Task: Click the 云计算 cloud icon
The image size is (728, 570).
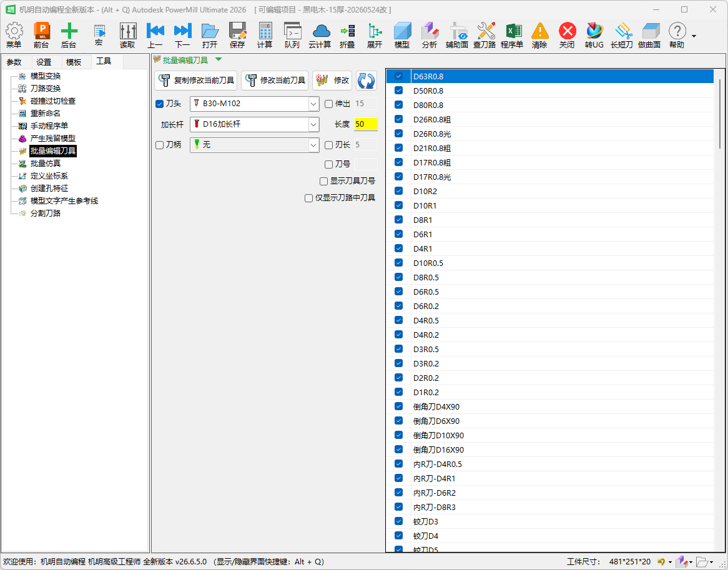Action: click(x=320, y=31)
